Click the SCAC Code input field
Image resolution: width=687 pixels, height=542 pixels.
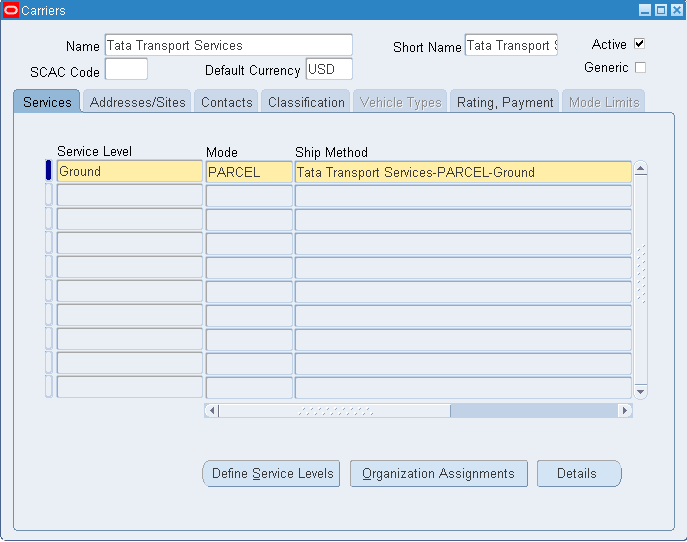126,70
